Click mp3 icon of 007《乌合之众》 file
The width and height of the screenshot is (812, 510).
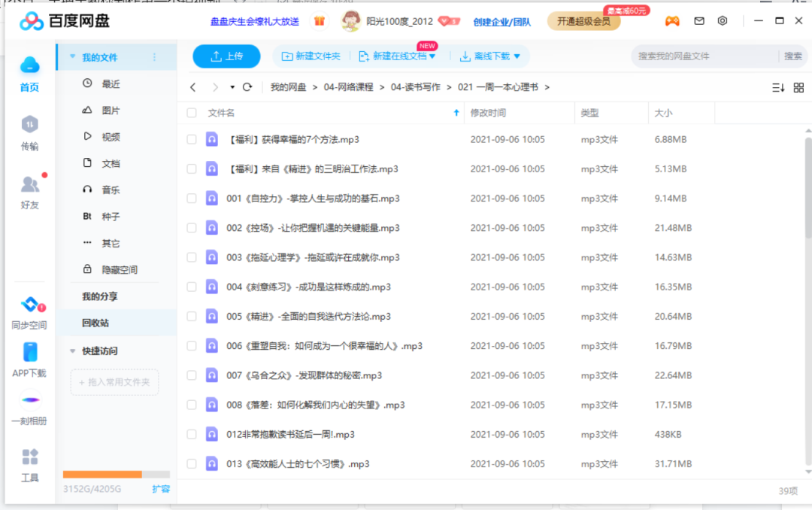click(x=212, y=375)
